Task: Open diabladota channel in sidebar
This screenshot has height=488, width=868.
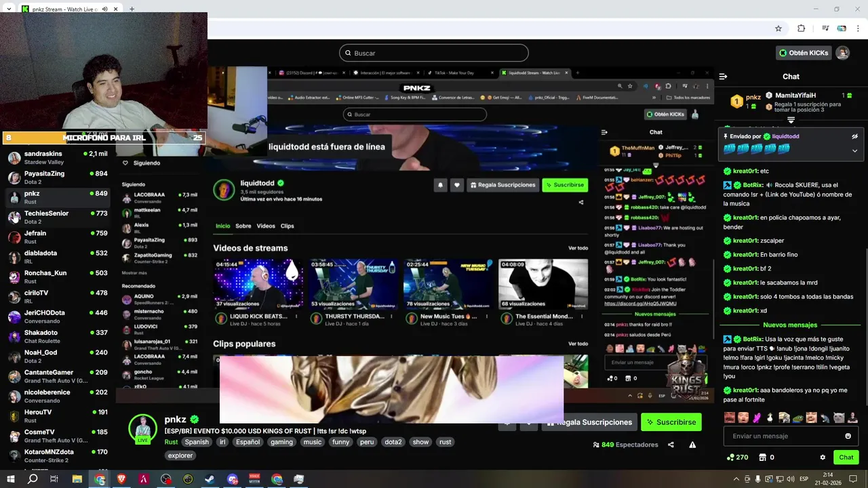Action: coord(58,257)
